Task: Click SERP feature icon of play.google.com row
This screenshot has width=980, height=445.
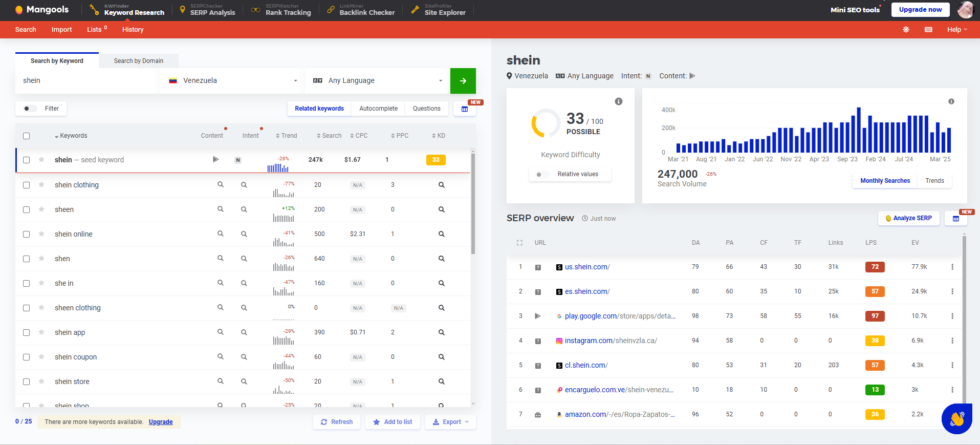Action: (537, 316)
